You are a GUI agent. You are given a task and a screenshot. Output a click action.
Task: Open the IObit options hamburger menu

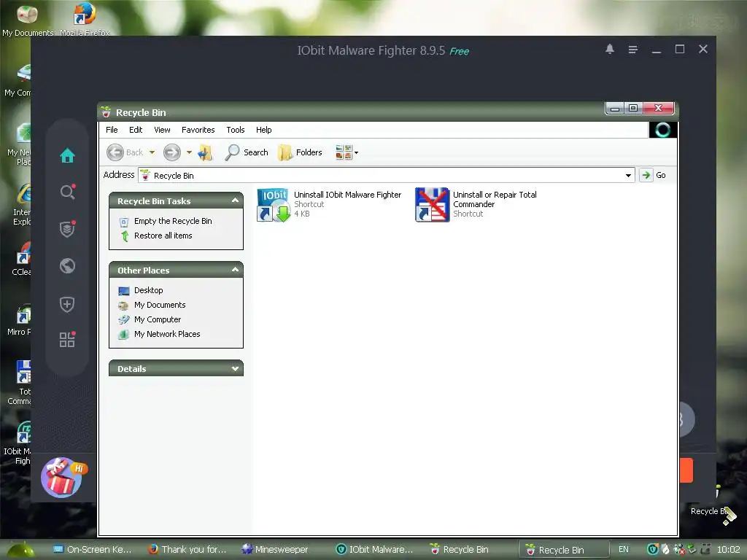coord(632,50)
